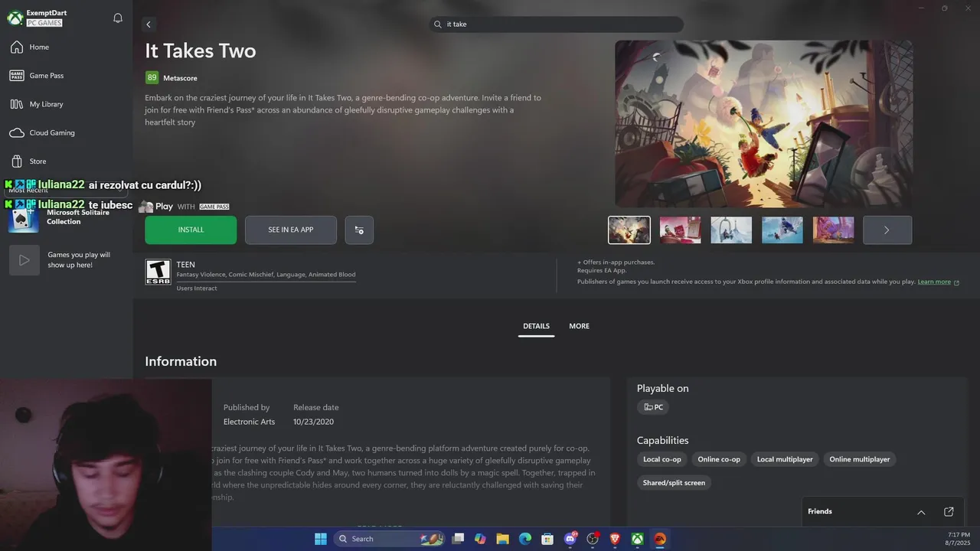Select the fifth screenshot thumbnail
Screen dimensions: 980x551
[x=833, y=230]
